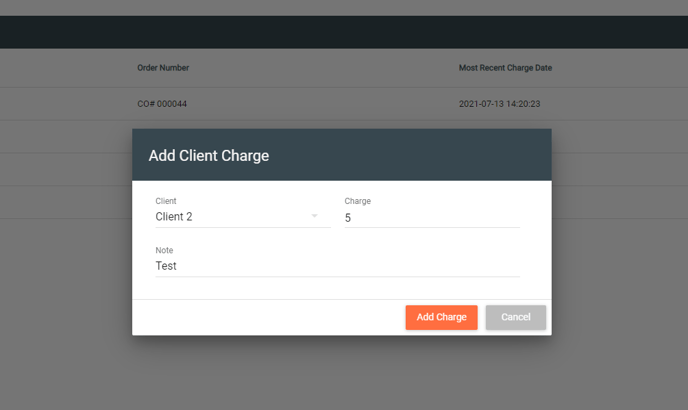Click the dimmed backdrop below the dialog
688x410 pixels.
pyautogui.click(x=344, y=373)
